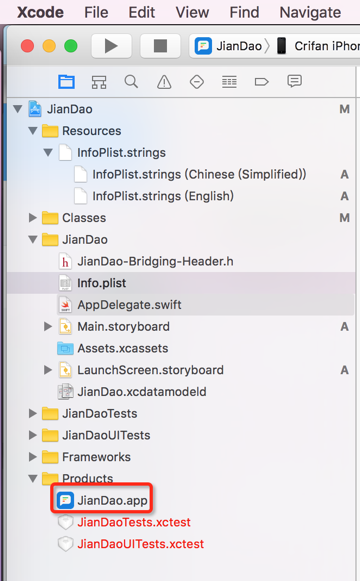Click the Stop button in the toolbar

[x=160, y=46]
